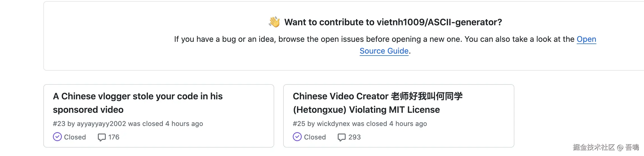Open the 'Open Source Guide' link

pyautogui.click(x=586, y=39)
